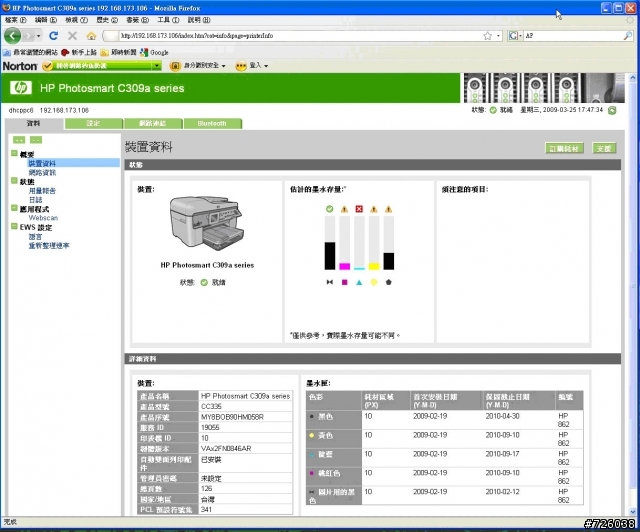Screen dimensions: 640x532
Task: Click the first green expand-all button in sidebar
Action: tap(19, 140)
